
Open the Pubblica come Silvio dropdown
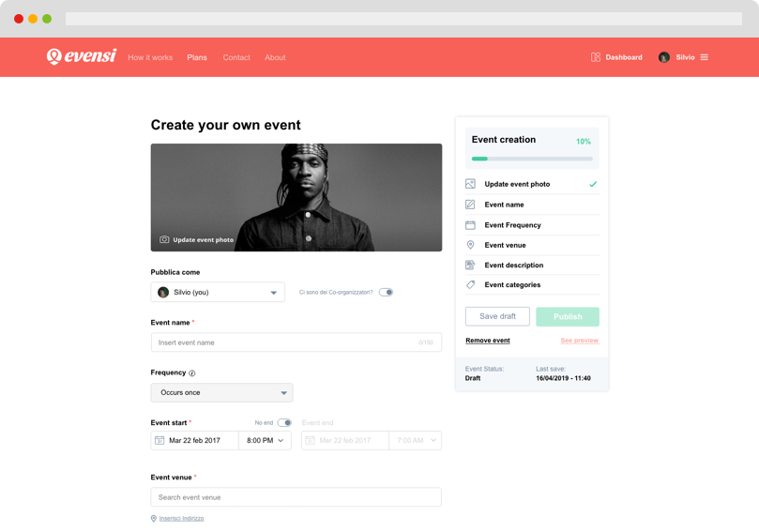(x=218, y=293)
